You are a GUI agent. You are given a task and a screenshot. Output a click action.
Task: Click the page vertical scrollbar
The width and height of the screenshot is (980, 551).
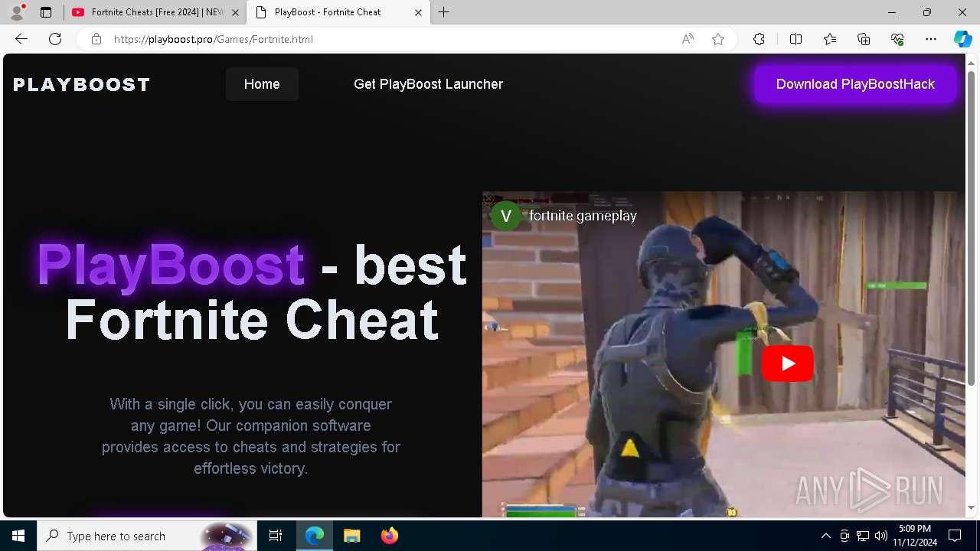pyautogui.click(x=971, y=228)
